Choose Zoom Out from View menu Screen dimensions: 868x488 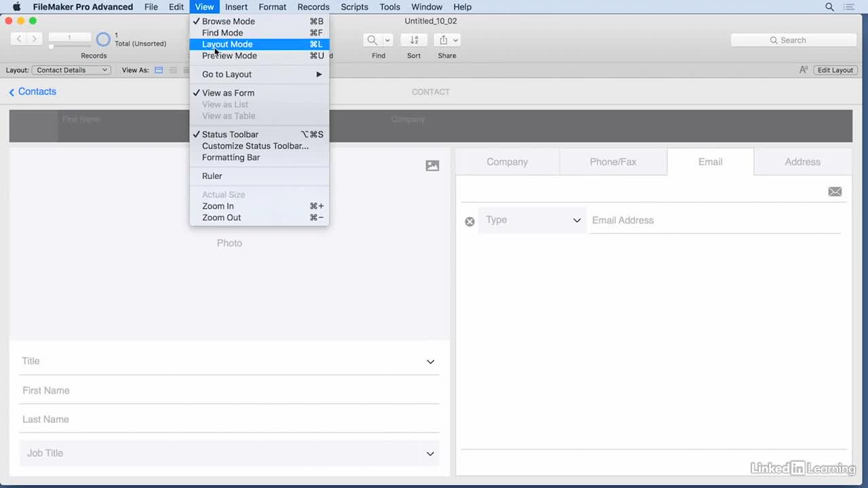[x=259, y=218]
